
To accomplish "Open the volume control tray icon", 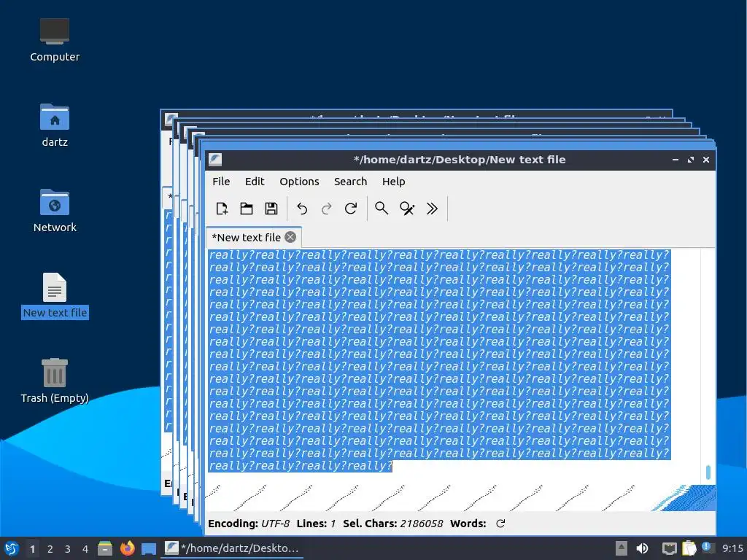I will [642, 548].
